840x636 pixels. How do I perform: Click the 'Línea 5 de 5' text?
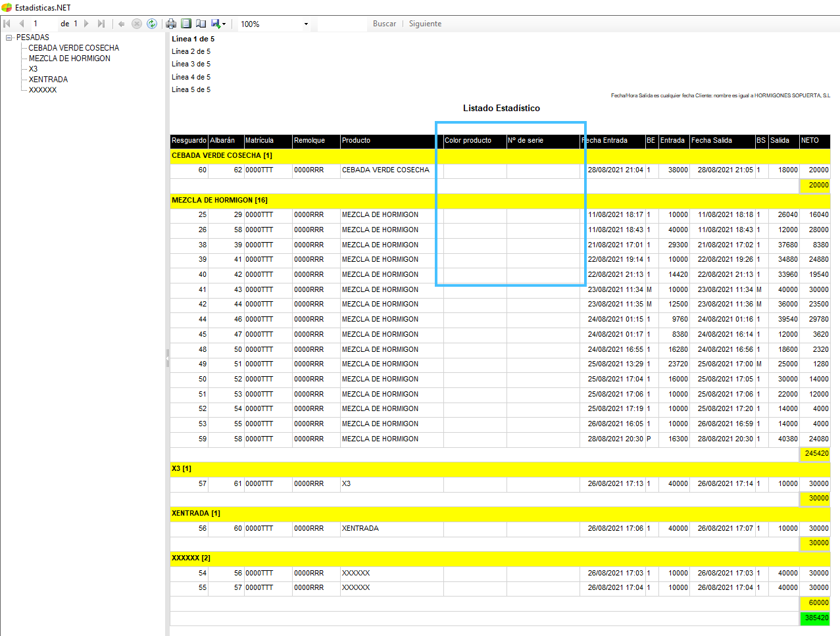[191, 89]
